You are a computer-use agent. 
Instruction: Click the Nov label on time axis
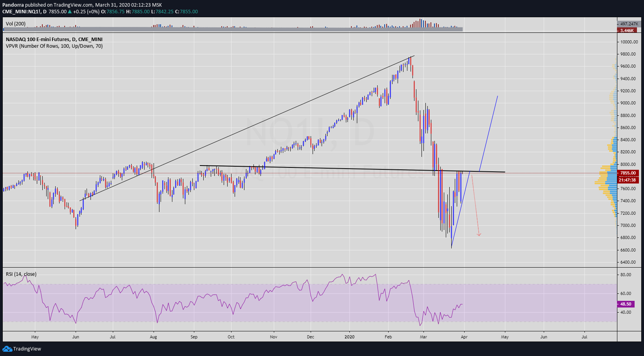(273, 337)
